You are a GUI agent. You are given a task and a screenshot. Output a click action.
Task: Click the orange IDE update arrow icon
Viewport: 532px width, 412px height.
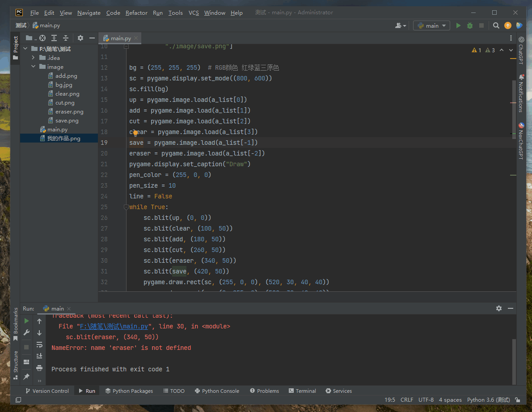pos(508,26)
